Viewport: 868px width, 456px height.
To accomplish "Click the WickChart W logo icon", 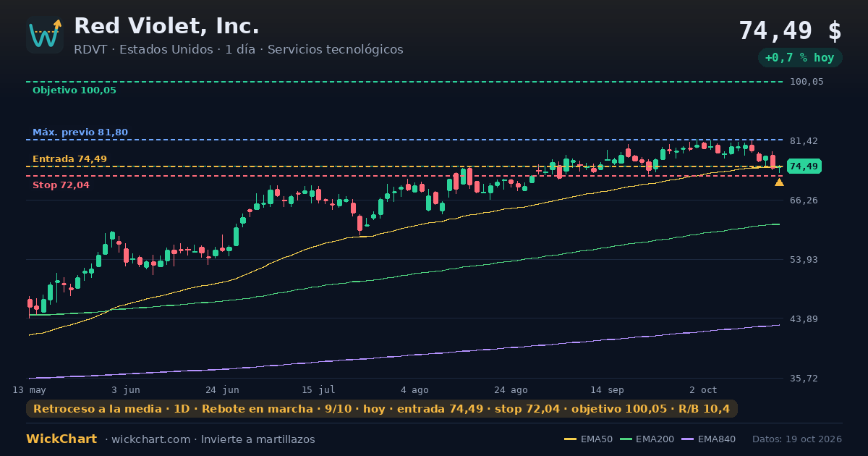I will click(45, 35).
